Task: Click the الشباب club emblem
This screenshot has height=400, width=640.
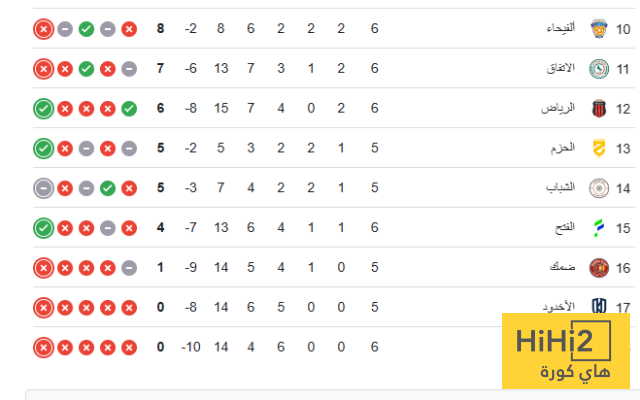Action: point(599,188)
